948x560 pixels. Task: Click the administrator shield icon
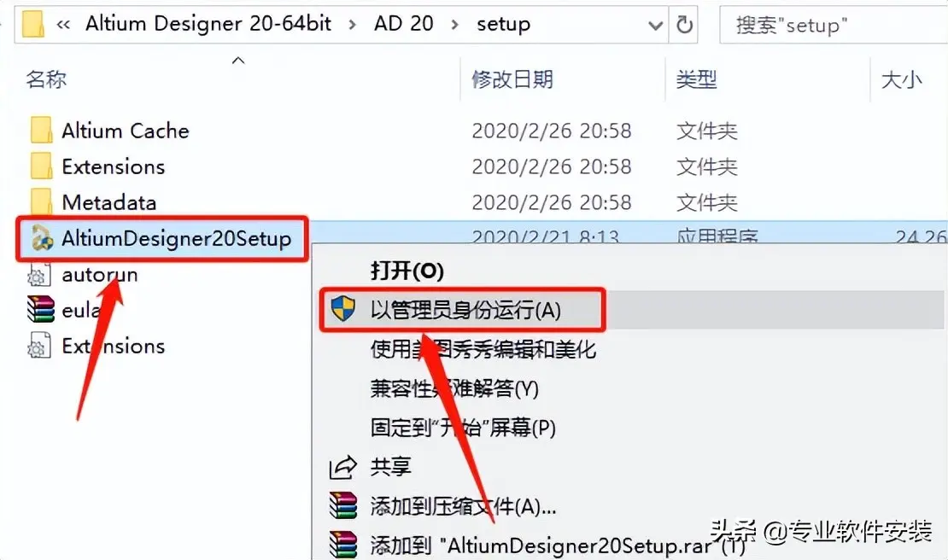coord(342,309)
